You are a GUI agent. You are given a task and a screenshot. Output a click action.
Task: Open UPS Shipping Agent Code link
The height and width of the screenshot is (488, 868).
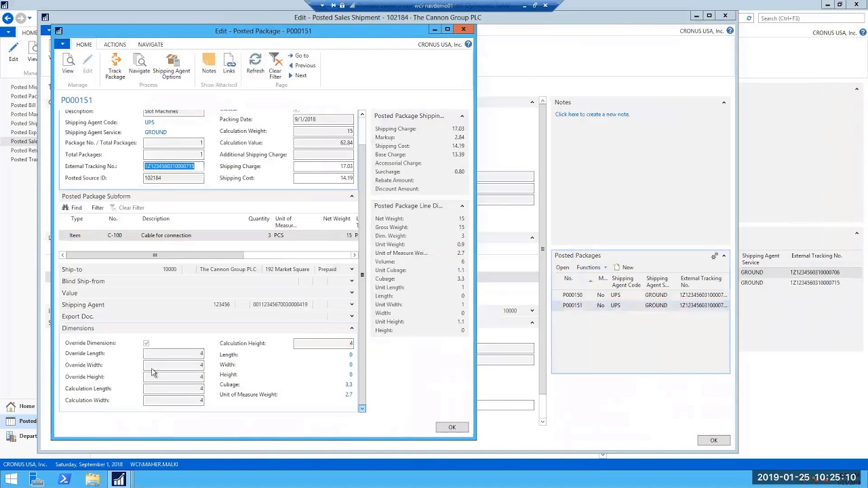[149, 123]
